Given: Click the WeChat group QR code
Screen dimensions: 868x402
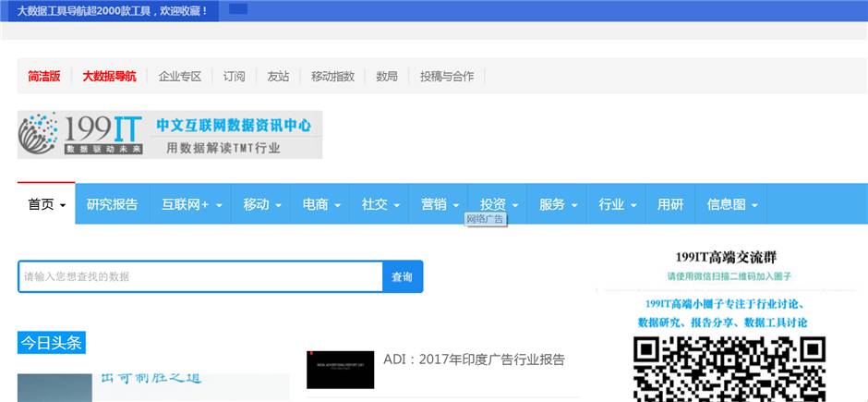Looking at the screenshot, I should [x=729, y=369].
